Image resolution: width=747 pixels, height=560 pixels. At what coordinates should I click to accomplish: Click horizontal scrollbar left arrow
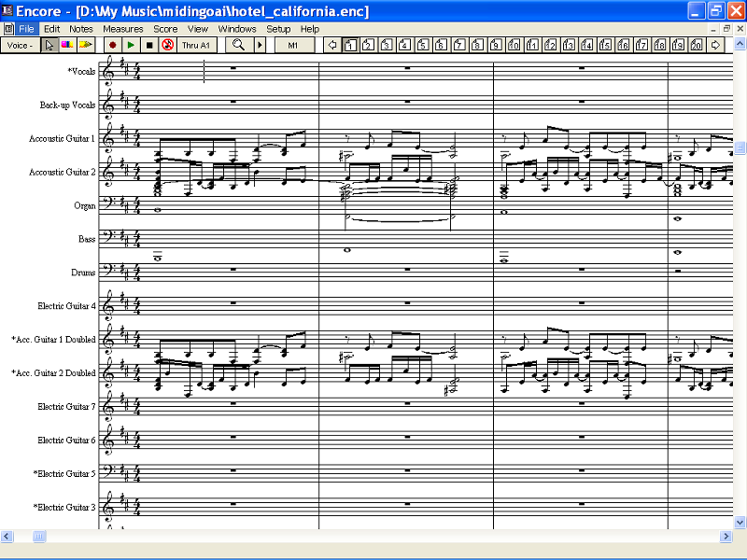tap(7, 536)
